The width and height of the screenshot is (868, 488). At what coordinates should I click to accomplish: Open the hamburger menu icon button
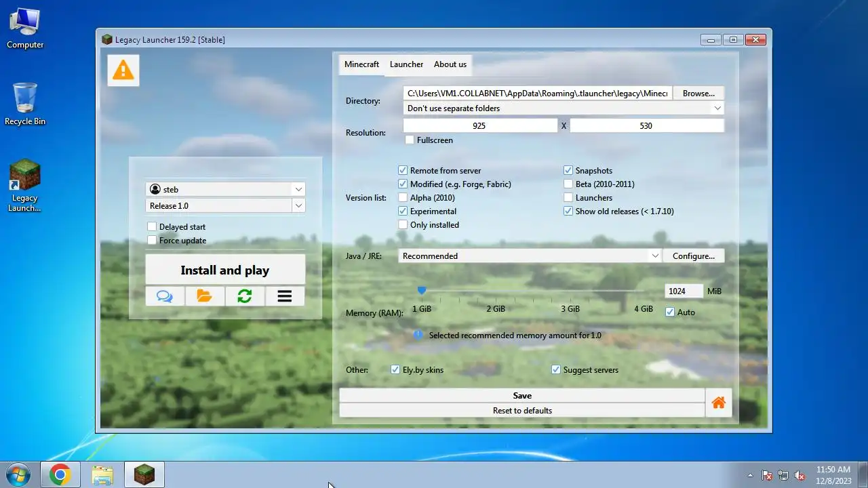pos(285,296)
